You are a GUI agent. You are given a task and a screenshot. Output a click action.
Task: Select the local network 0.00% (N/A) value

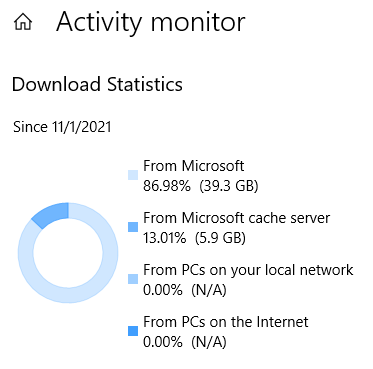click(185, 290)
